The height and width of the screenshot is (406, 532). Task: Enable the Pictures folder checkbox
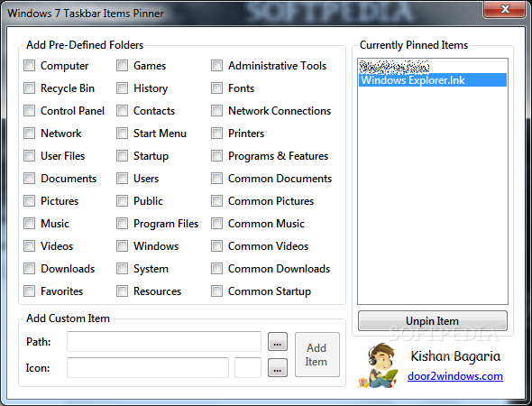point(29,201)
